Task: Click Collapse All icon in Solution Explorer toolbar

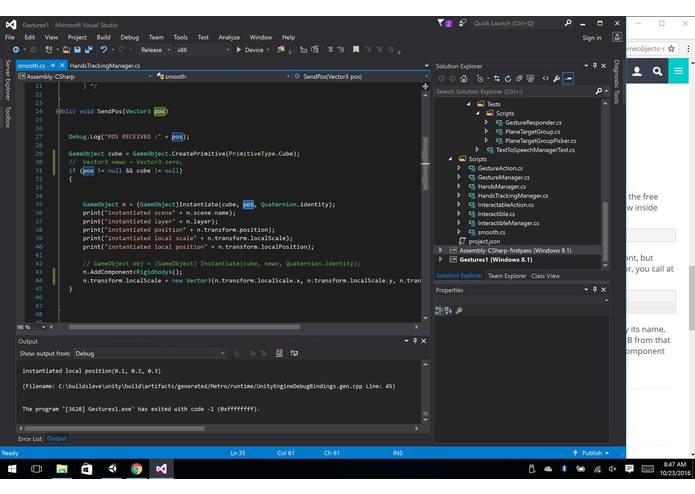Action: [519, 78]
